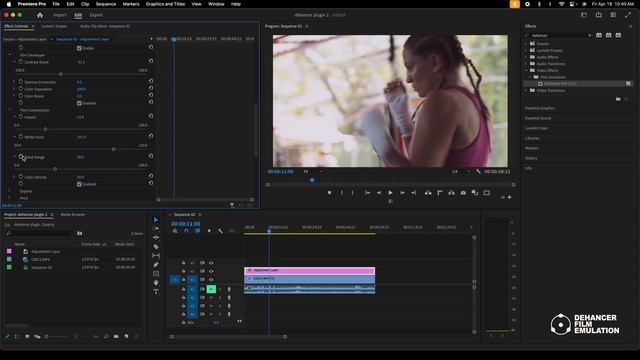The image size is (640, 360).
Task: Open timeline display settings wrench
Action: [x=220, y=231]
